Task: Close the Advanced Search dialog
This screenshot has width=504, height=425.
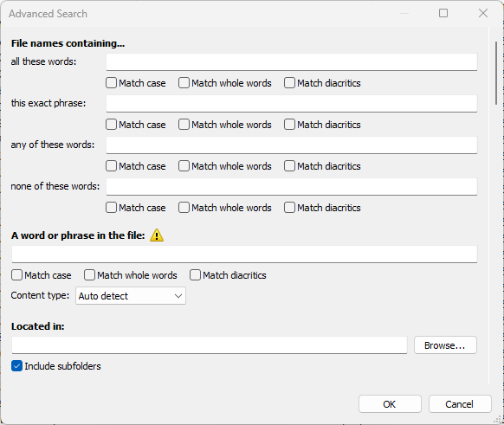Action: 483,13
